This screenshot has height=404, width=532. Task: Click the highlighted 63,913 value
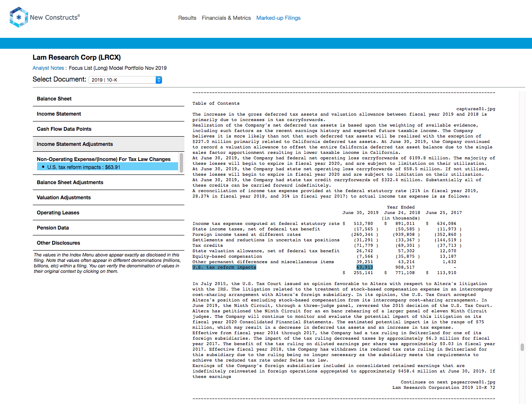pos(364,267)
